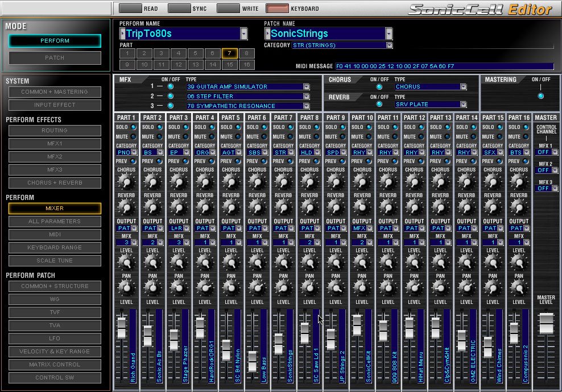The width and height of the screenshot is (562, 392).
Task: Open the KEYBOARD RANGE perform page
Action: (55, 247)
